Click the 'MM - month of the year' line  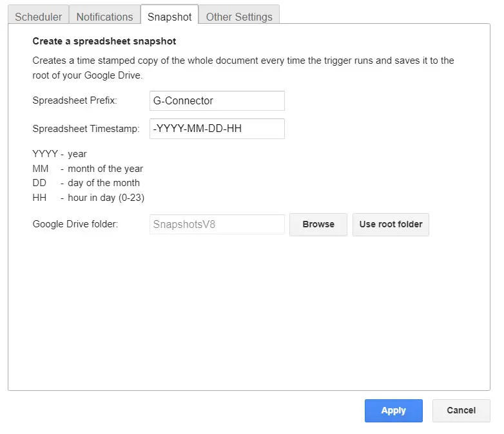88,169
